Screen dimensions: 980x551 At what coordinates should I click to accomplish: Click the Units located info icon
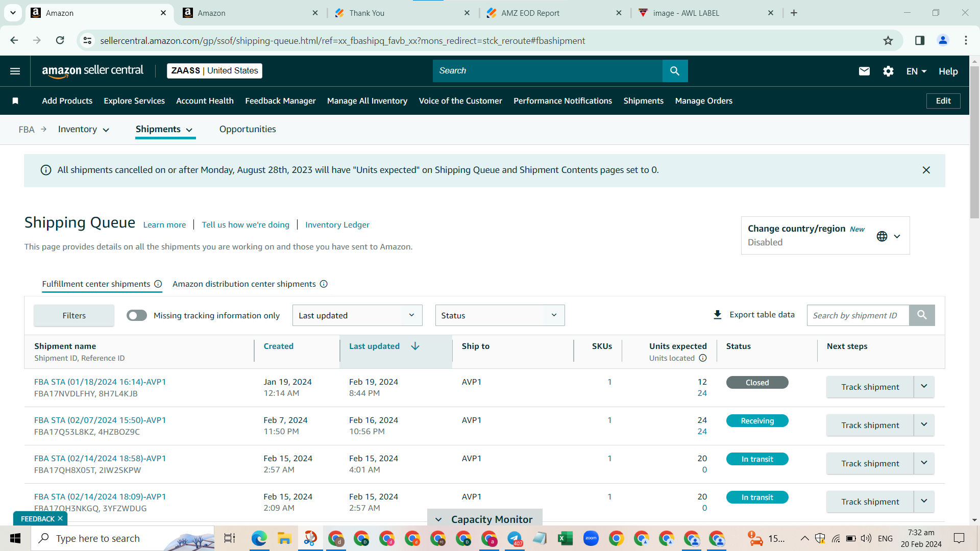[x=703, y=358]
